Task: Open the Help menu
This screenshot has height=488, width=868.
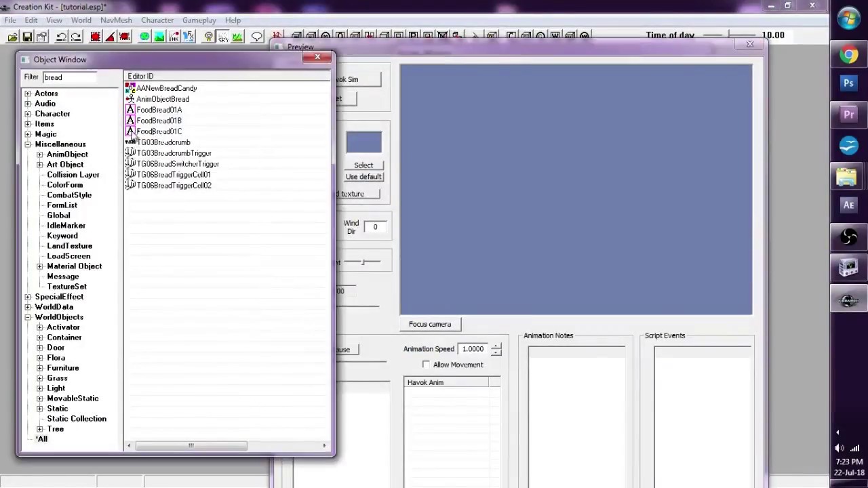Action: (x=233, y=20)
